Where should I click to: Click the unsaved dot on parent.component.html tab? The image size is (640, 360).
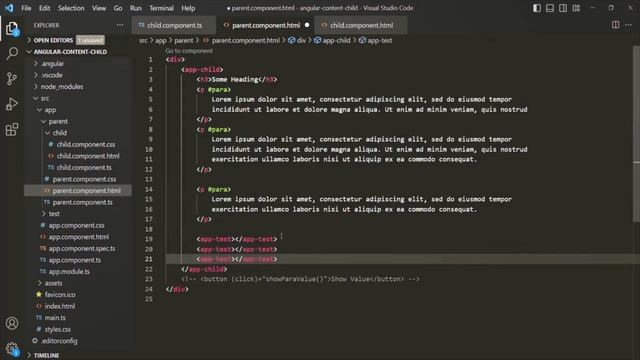pos(307,25)
